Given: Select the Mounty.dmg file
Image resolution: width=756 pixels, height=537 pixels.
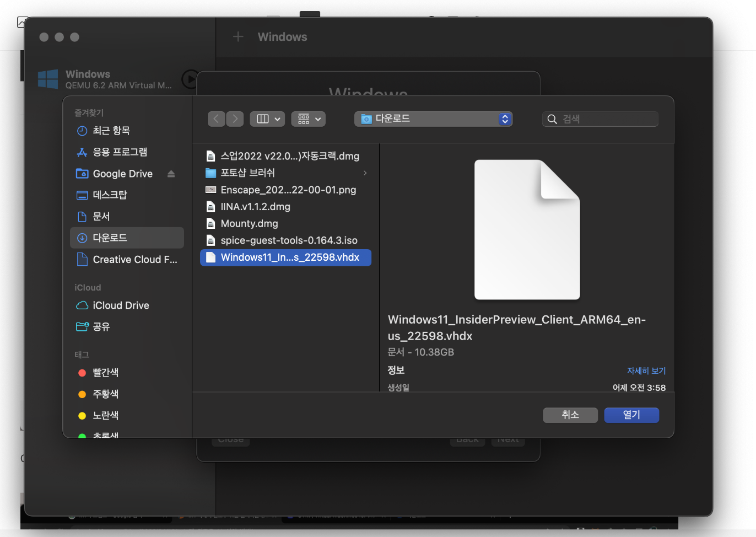Looking at the screenshot, I should [x=285, y=224].
